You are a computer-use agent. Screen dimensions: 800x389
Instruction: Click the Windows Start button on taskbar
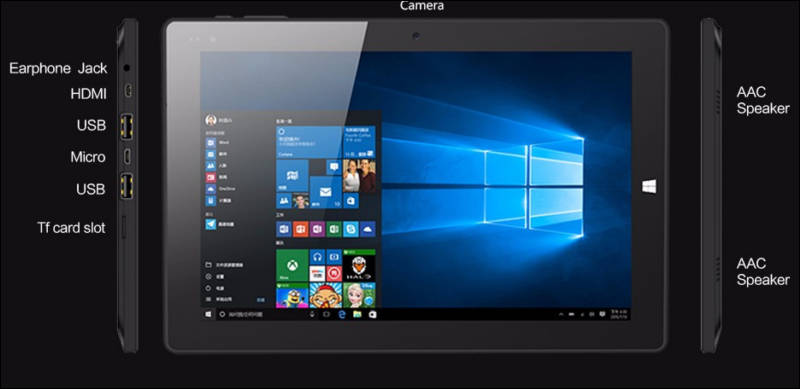208,314
